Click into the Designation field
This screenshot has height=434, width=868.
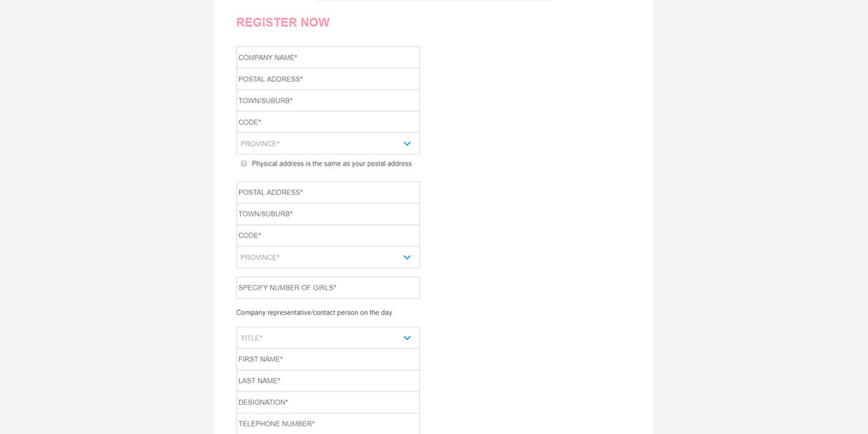pyautogui.click(x=327, y=402)
